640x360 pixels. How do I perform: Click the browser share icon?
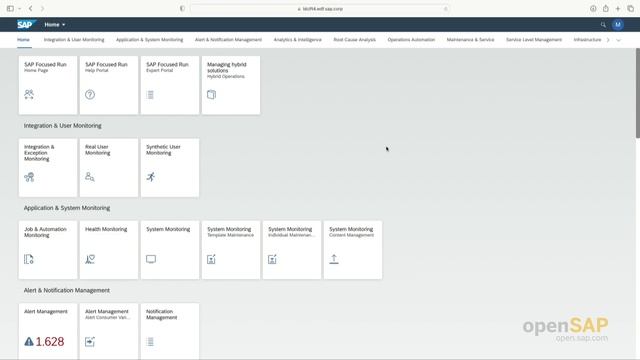pyautogui.click(x=606, y=9)
